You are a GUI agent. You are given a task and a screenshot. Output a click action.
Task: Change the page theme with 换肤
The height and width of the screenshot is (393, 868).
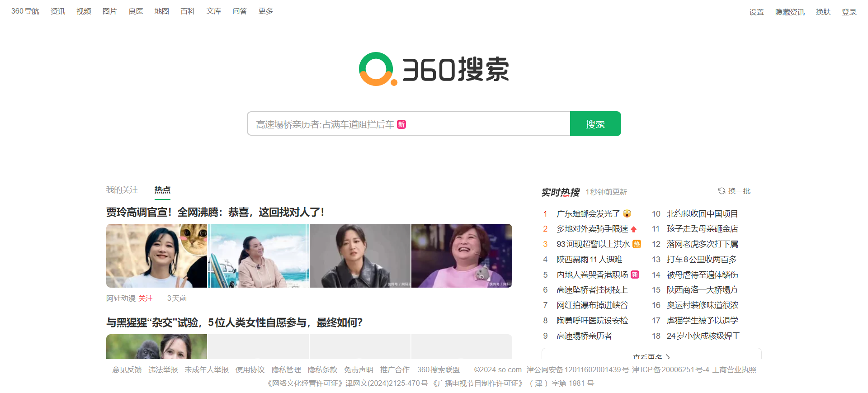(823, 12)
